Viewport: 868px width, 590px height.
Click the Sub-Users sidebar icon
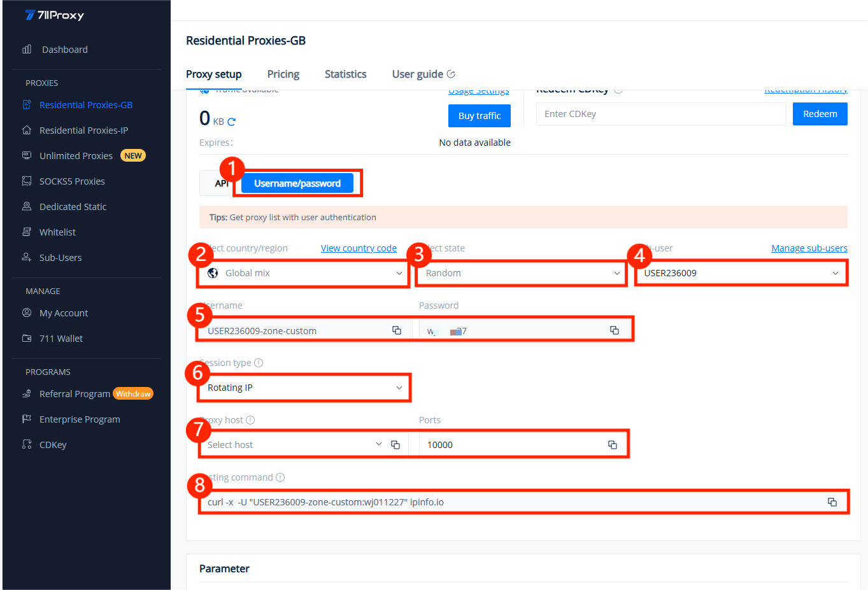tap(27, 257)
